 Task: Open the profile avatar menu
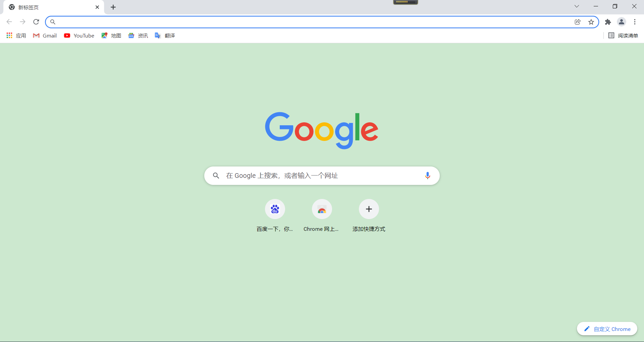click(622, 22)
